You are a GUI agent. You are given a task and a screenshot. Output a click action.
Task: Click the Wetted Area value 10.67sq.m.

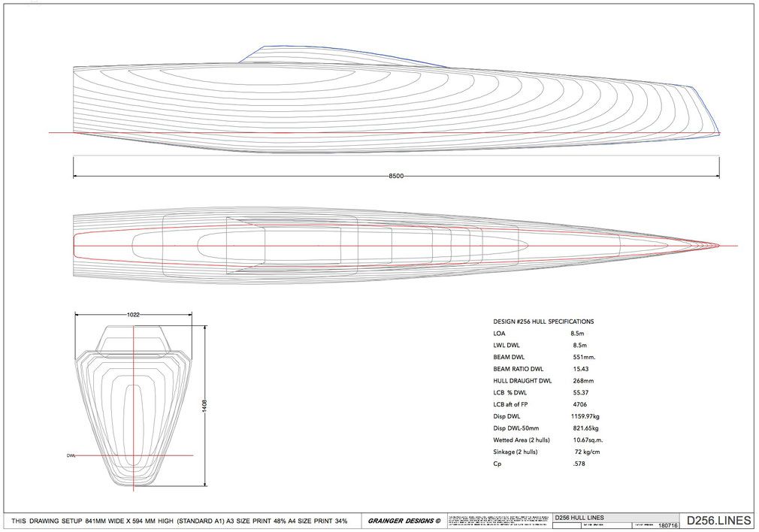[x=589, y=440]
